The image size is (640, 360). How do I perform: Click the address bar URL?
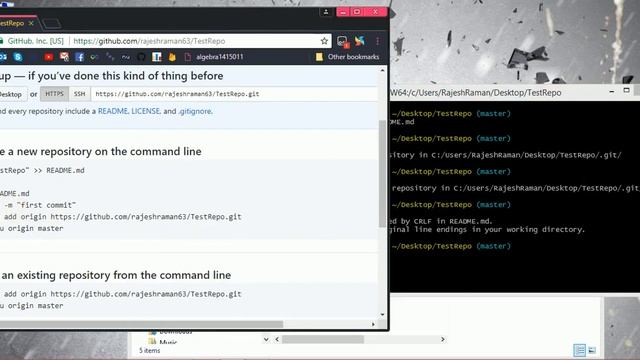[x=149, y=41]
